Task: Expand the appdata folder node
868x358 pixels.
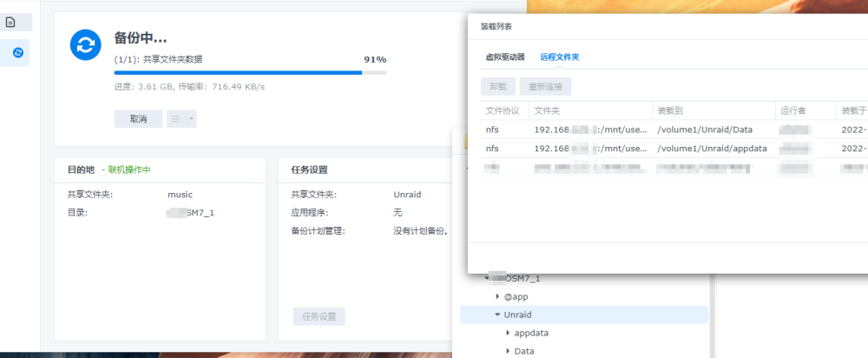Action: coord(508,333)
